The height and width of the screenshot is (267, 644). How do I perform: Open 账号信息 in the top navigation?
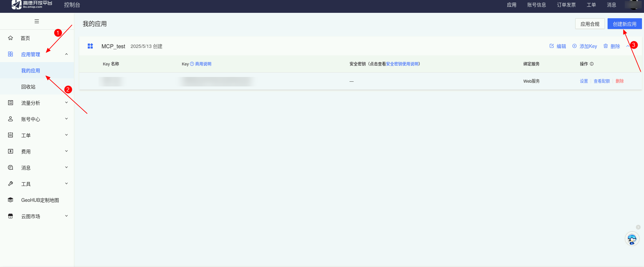(536, 5)
